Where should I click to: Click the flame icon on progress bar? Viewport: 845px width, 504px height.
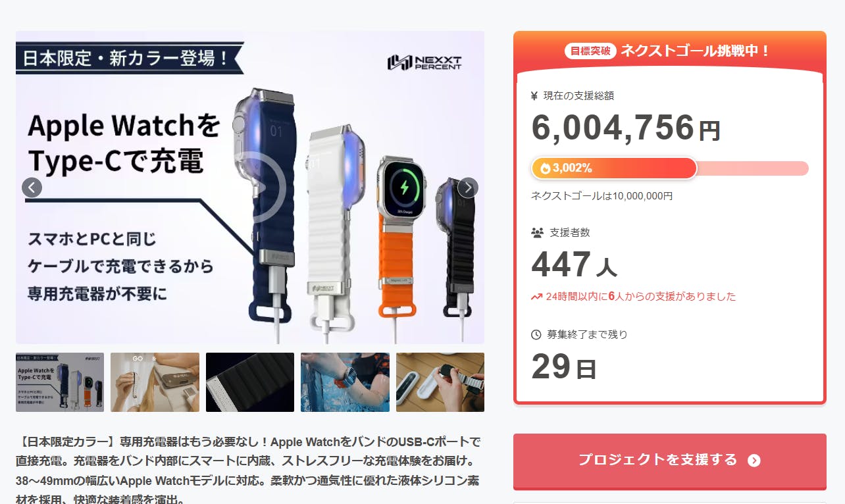(x=545, y=168)
